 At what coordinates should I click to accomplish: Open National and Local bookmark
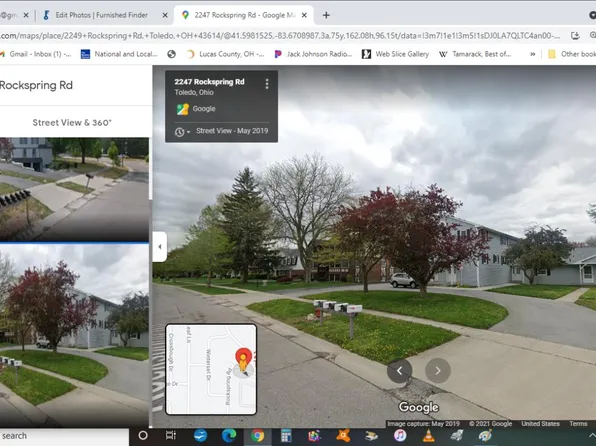click(x=119, y=54)
